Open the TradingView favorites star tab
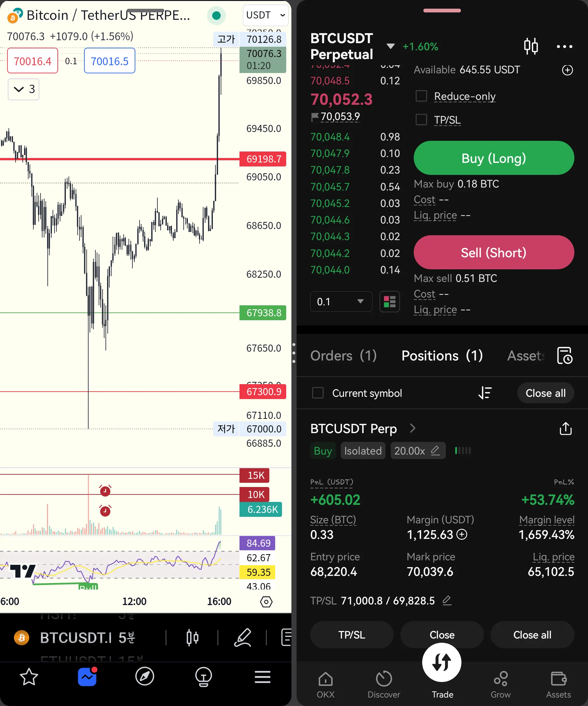588x706 pixels. [29, 677]
